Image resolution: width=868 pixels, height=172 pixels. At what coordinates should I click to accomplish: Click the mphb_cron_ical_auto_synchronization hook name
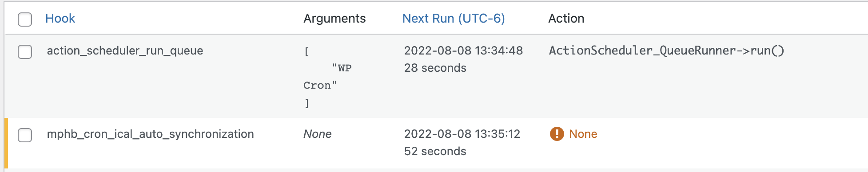pyautogui.click(x=150, y=134)
